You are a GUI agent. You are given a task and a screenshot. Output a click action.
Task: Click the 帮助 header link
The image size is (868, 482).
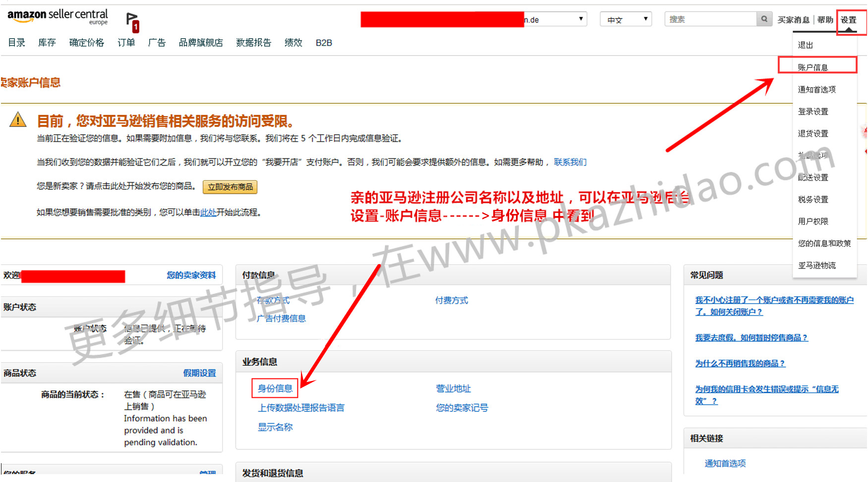coord(825,20)
